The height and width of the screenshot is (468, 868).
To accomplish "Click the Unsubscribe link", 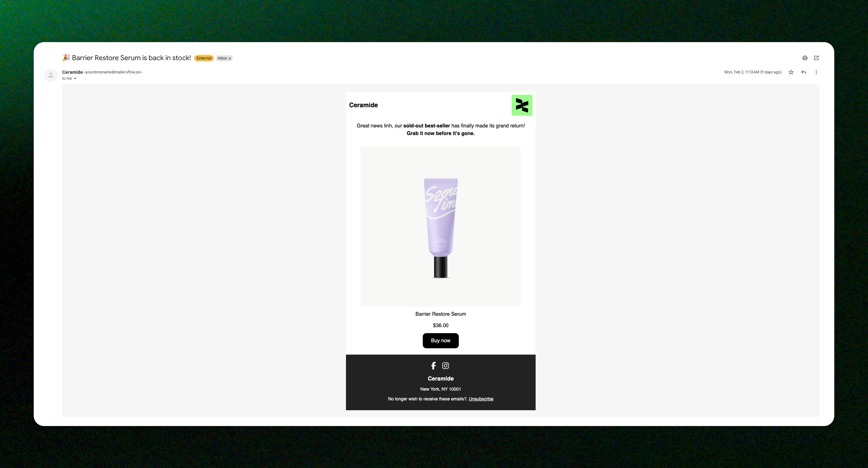I will click(x=481, y=399).
